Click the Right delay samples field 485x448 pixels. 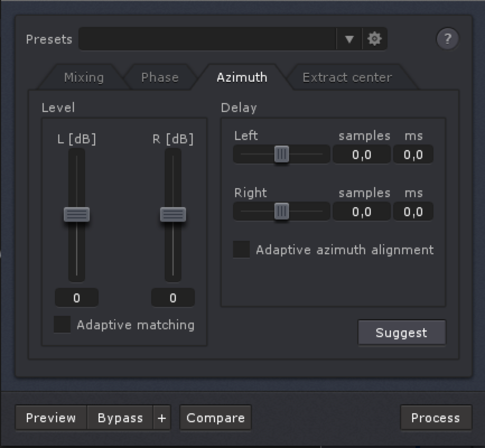point(361,211)
